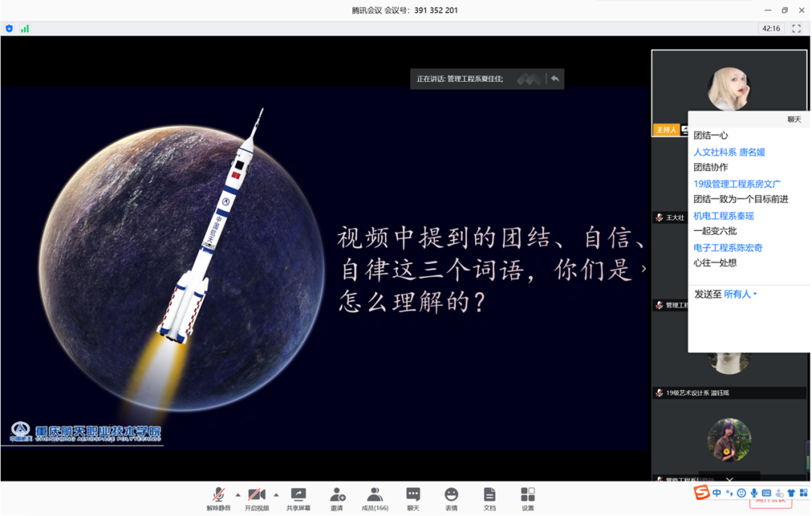Screen dimensions: 812x516
Task: Expand side panel chevron on slide edge
Action: [x=644, y=269]
